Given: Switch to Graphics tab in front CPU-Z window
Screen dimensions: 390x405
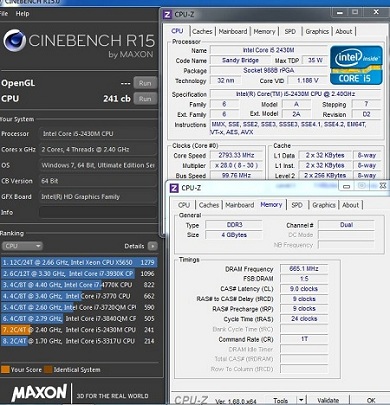Looking at the screenshot, I should click(324, 205).
